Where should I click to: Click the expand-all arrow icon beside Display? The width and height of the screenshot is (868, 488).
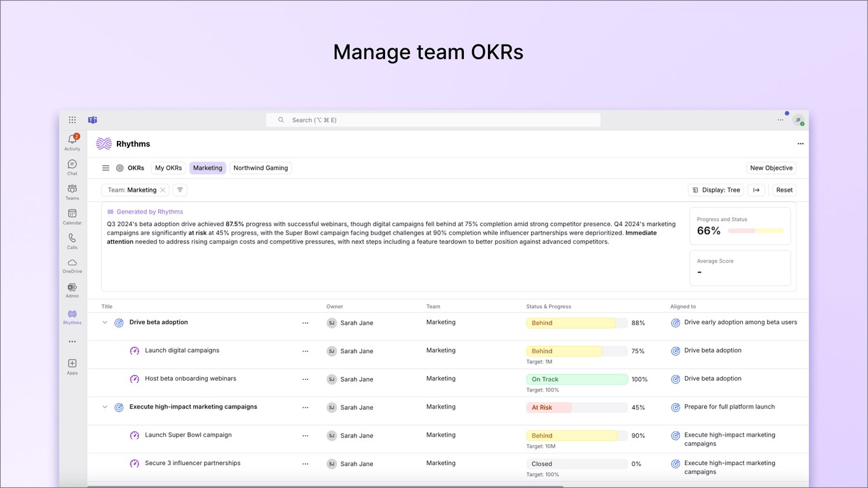[x=756, y=190]
